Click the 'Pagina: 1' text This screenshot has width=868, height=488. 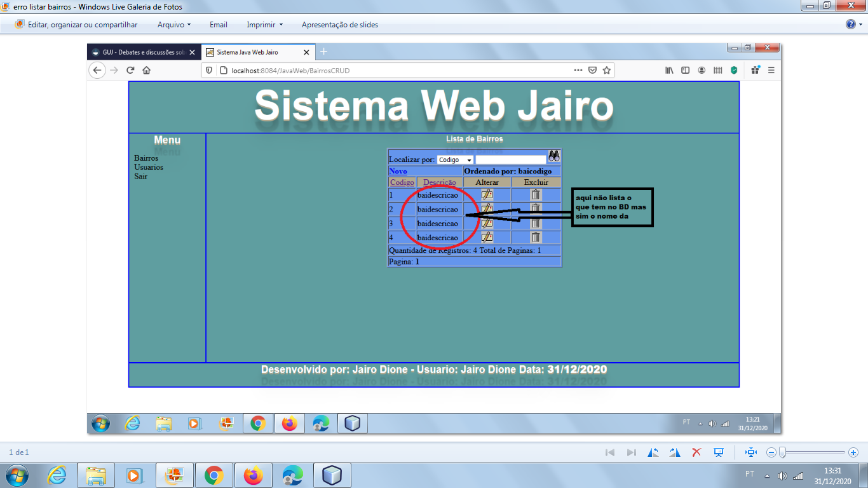tap(404, 261)
